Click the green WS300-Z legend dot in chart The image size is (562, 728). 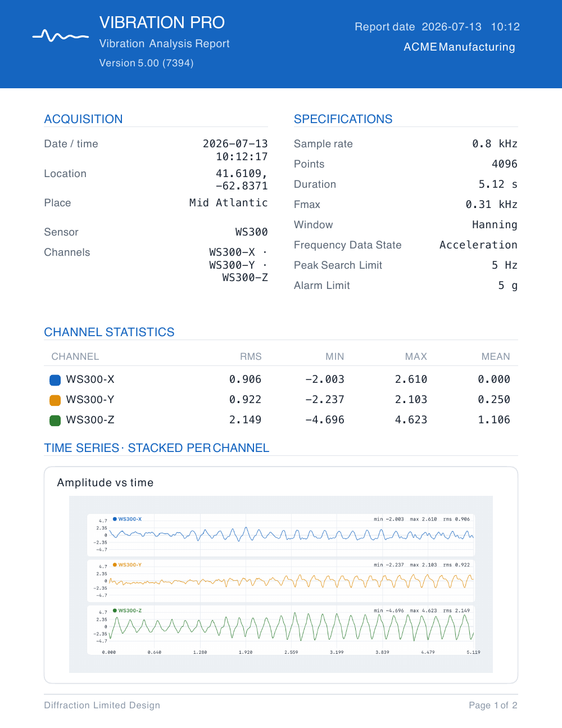click(x=115, y=610)
